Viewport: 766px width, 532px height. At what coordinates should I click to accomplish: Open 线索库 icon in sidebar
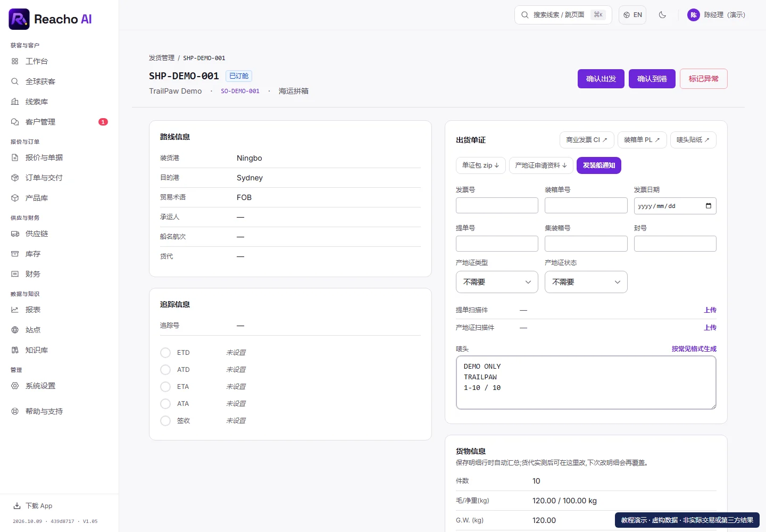coord(15,102)
